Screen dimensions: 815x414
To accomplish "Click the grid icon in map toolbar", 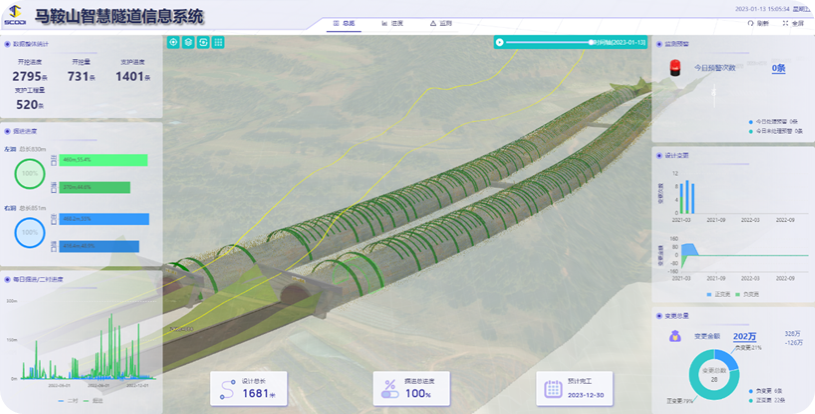I will 218,42.
